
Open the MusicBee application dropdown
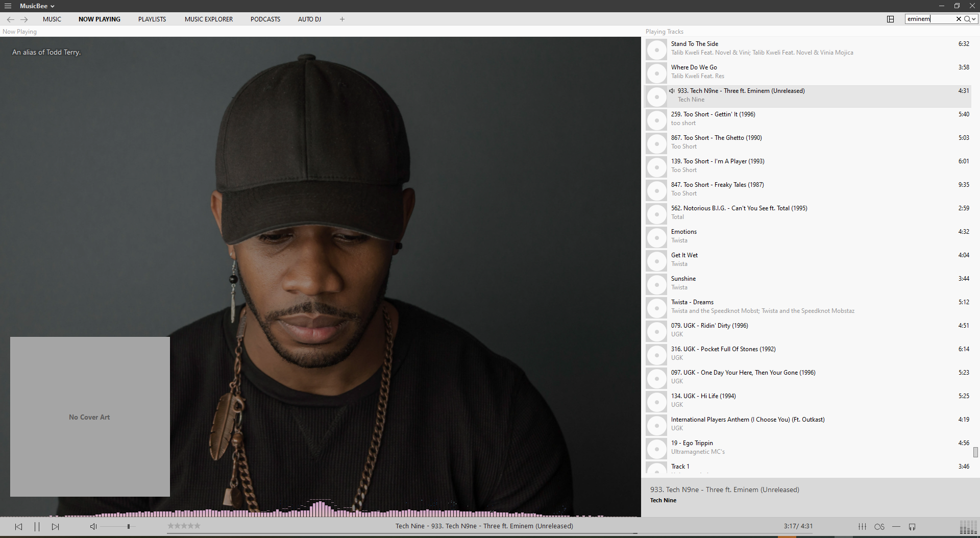[x=37, y=6]
